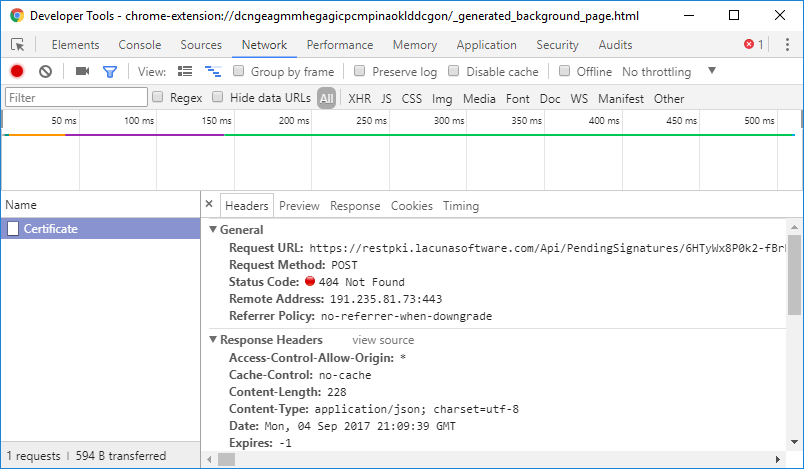This screenshot has width=804, height=469.
Task: Switch to large request rows view
Action: pos(185,71)
